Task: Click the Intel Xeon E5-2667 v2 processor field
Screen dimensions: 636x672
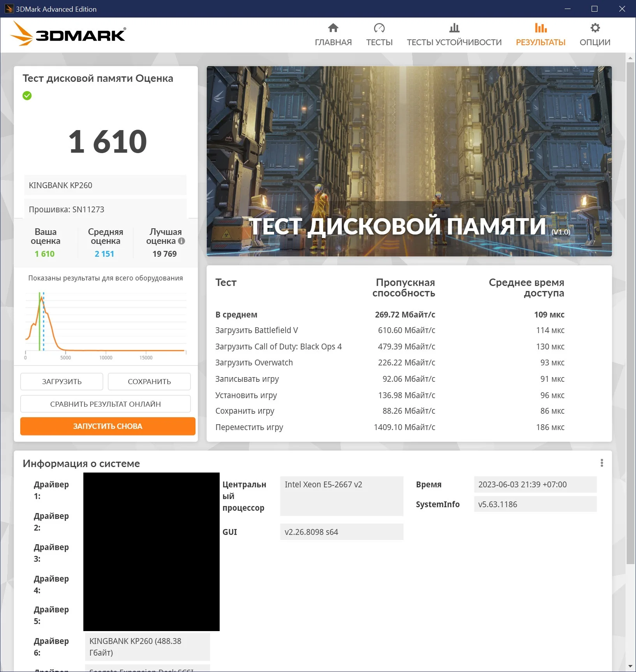Action: [342, 496]
